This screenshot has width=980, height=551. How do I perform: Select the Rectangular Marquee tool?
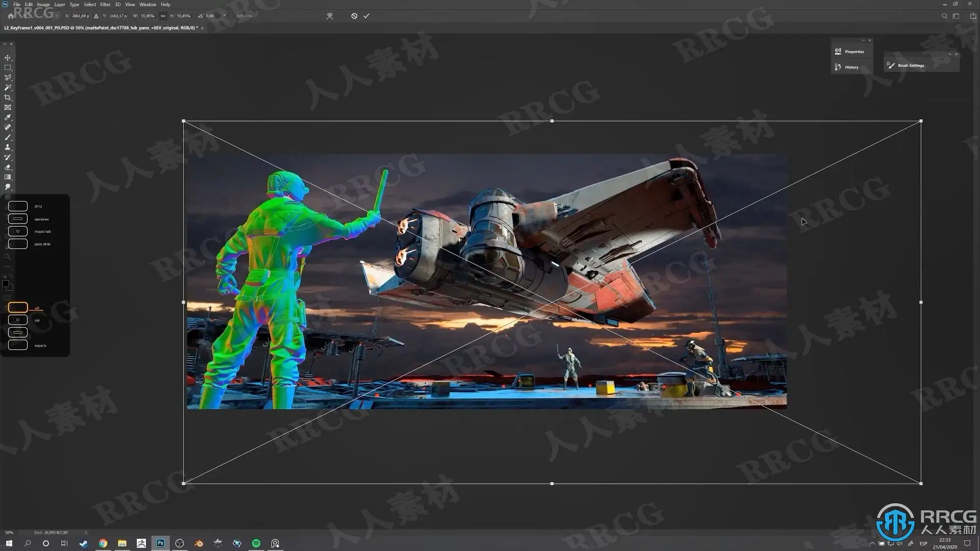tap(8, 67)
